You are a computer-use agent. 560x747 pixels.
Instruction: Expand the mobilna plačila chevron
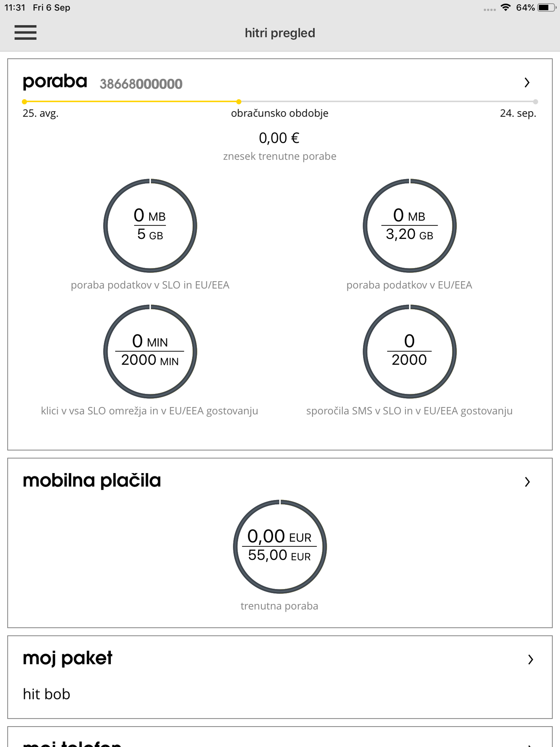527,482
